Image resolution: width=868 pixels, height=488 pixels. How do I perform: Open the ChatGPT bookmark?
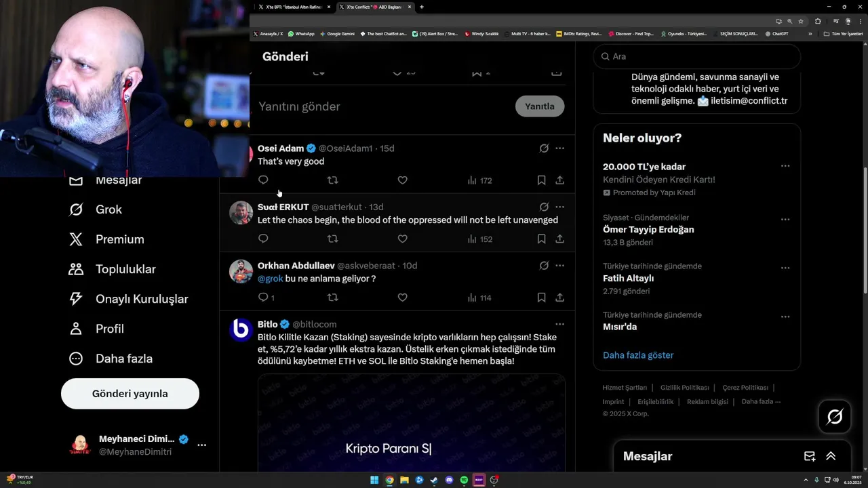coord(776,34)
